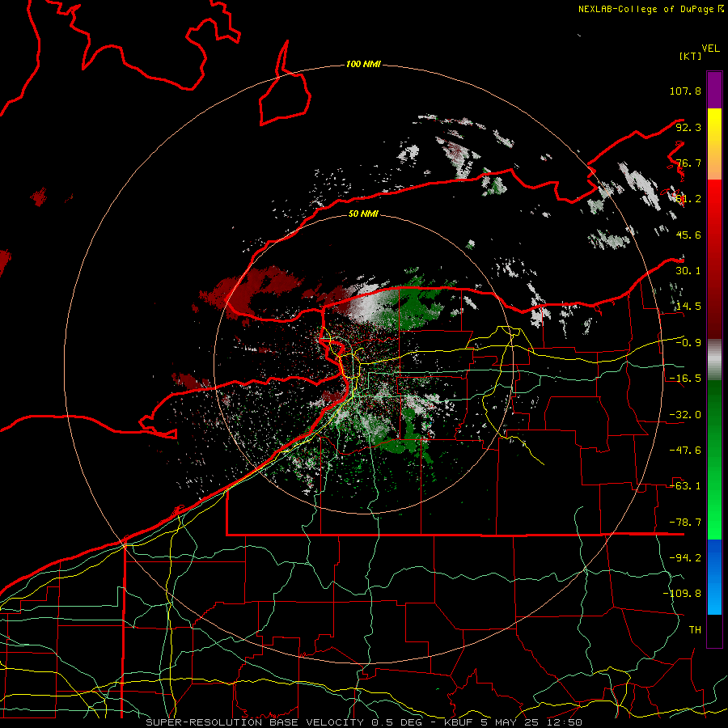Click the Super-Resolution Base Velocity caption text
The height and width of the screenshot is (728, 728).
363,722
